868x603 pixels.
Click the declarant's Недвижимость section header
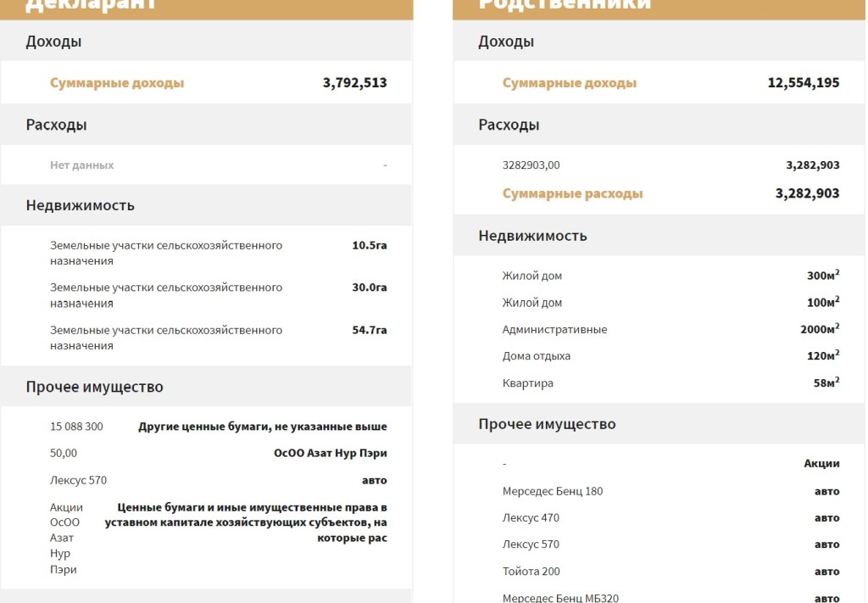pyautogui.click(x=80, y=205)
